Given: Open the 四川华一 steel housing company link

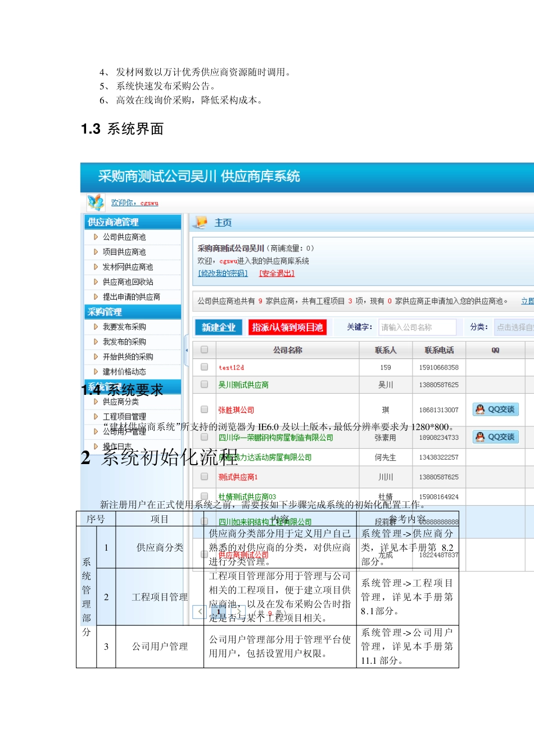Looking at the screenshot, I should click(x=275, y=437).
